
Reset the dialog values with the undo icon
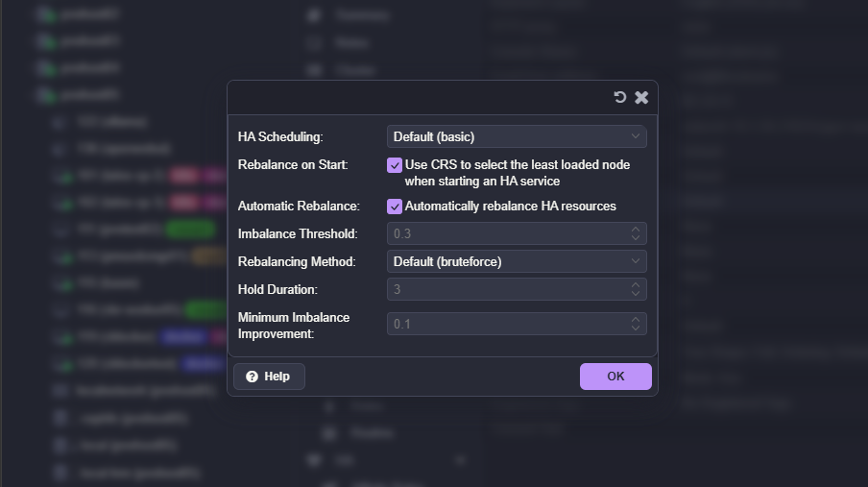click(620, 97)
